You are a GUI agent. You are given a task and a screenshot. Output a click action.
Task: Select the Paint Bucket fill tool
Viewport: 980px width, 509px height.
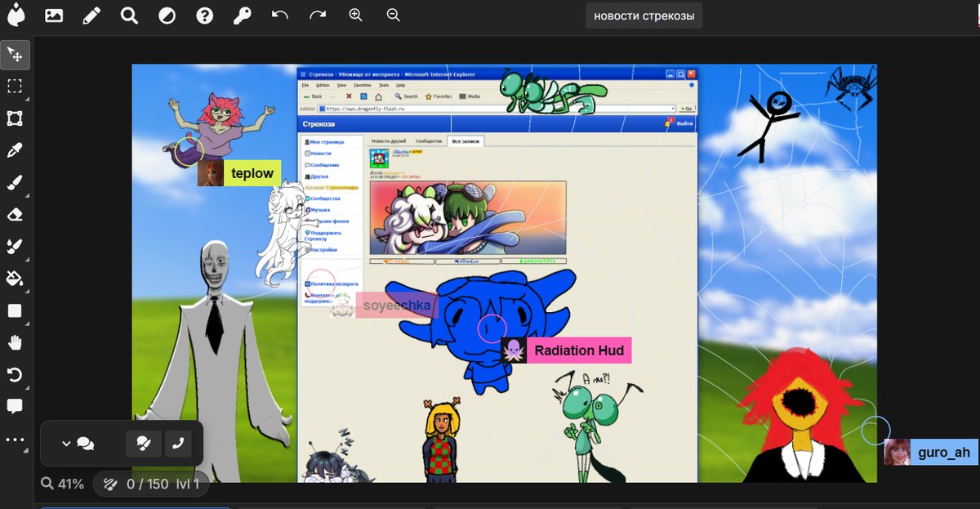tap(15, 279)
